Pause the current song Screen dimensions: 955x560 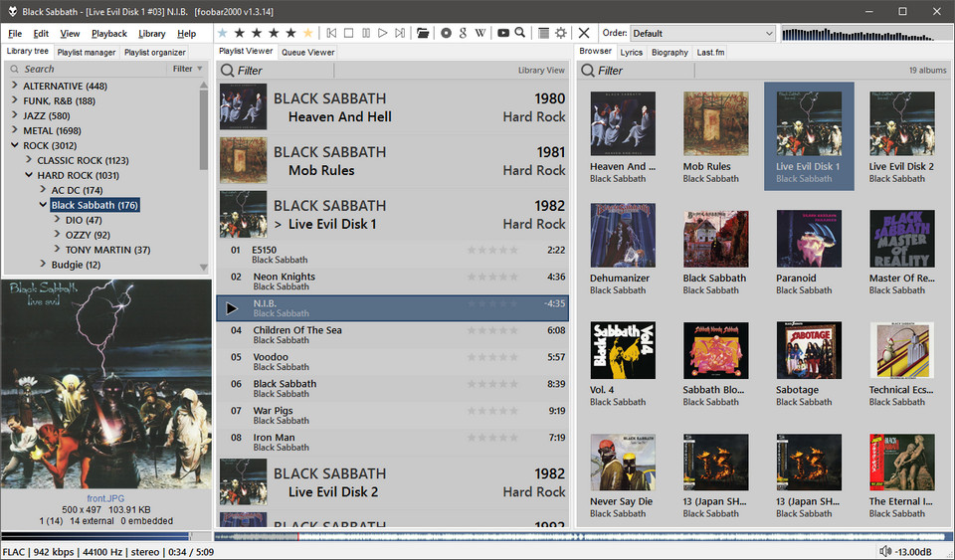pos(365,33)
